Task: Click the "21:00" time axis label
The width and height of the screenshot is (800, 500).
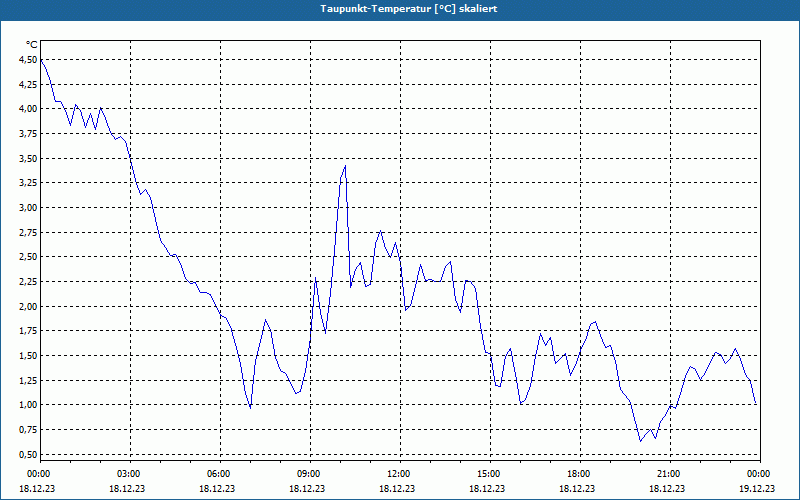Action: pyautogui.click(x=670, y=474)
